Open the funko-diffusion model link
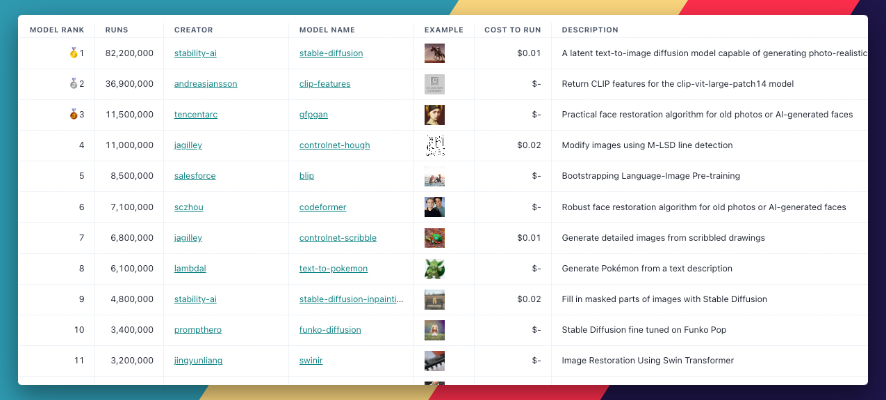This screenshot has width=886, height=400. [330, 329]
